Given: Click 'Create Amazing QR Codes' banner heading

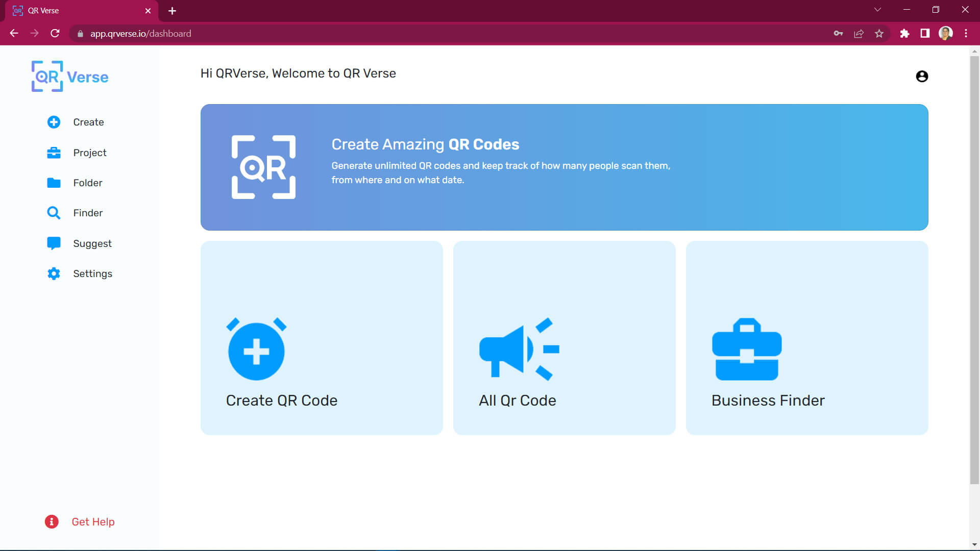Looking at the screenshot, I should click(425, 144).
